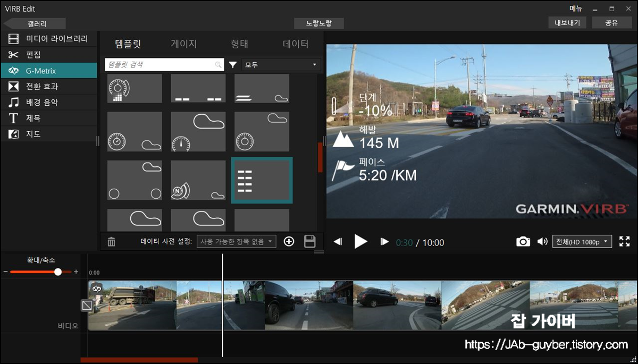Open the 메뉴 menu
The height and width of the screenshot is (364, 638).
point(576,9)
